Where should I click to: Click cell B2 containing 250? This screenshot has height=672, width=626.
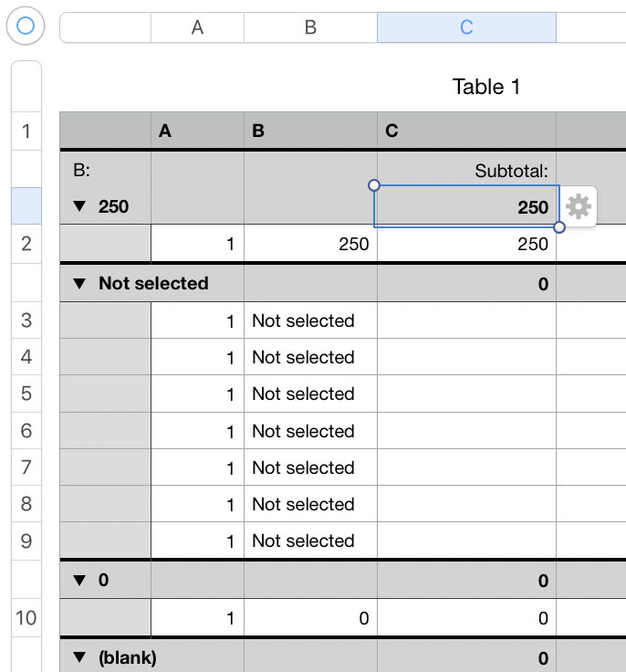[310, 244]
